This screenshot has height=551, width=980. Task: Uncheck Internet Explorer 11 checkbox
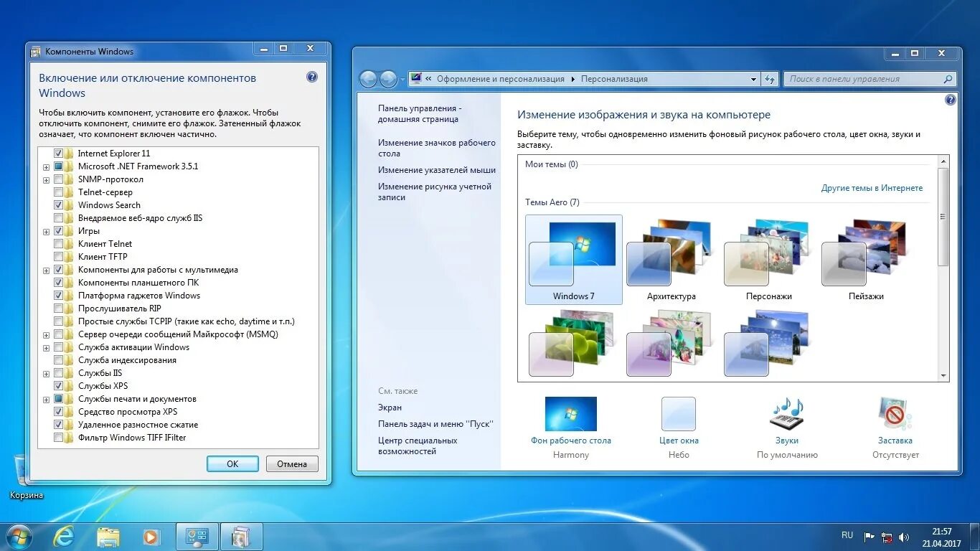point(58,154)
